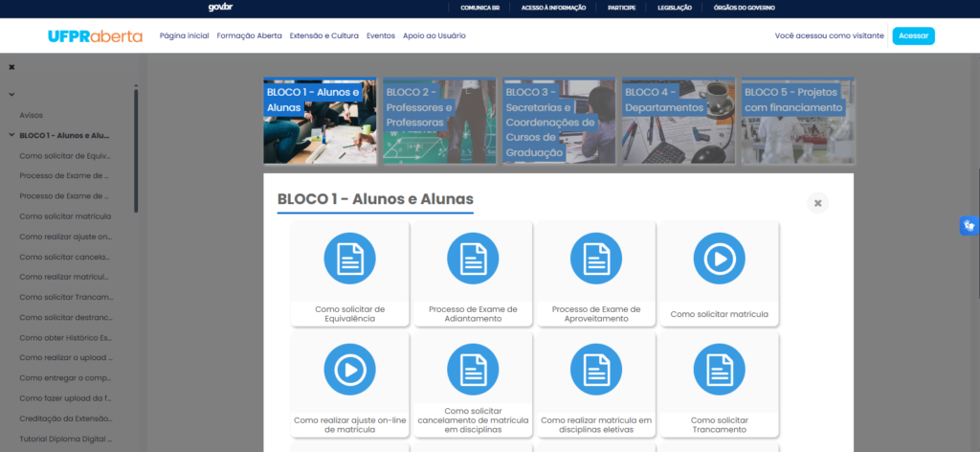Open sidebar item Como realizar ajuste on...
Screen dimensions: 980x452
tap(66, 237)
